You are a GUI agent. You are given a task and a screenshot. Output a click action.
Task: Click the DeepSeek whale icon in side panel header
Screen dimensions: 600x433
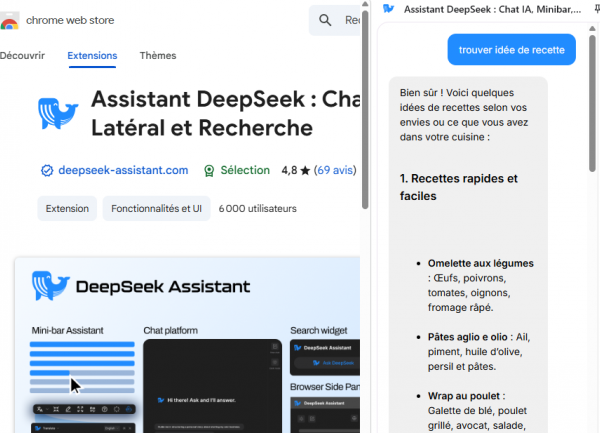point(388,9)
